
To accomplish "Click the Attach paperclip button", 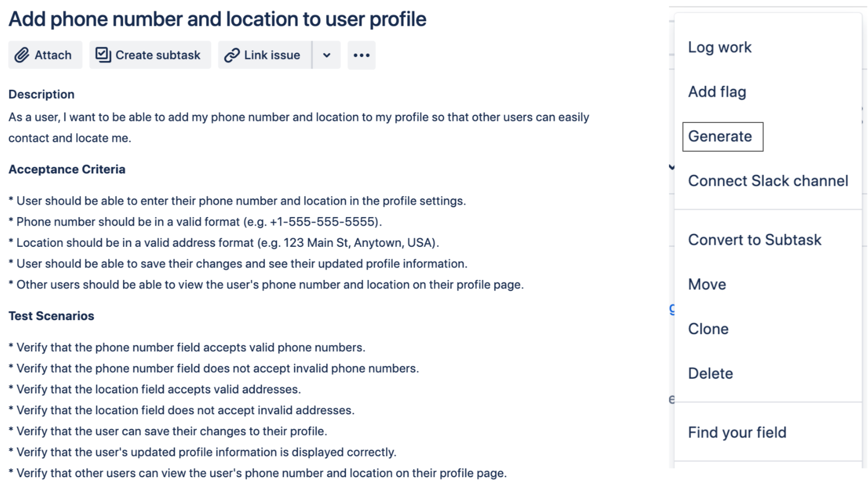I will point(45,55).
